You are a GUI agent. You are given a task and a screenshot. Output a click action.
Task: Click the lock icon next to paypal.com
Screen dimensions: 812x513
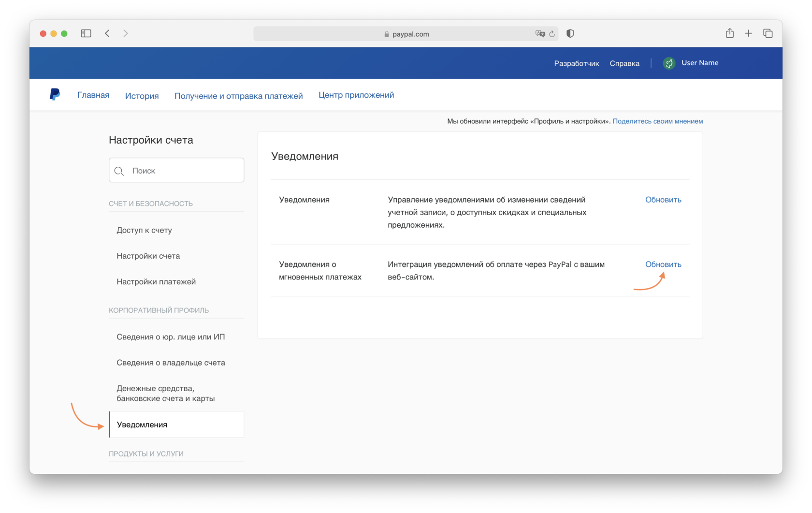click(387, 34)
